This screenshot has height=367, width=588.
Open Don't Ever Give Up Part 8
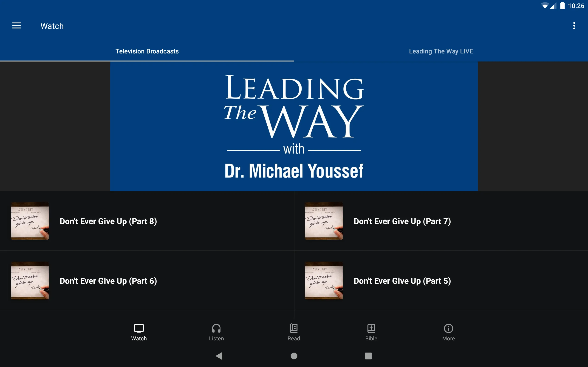click(108, 221)
